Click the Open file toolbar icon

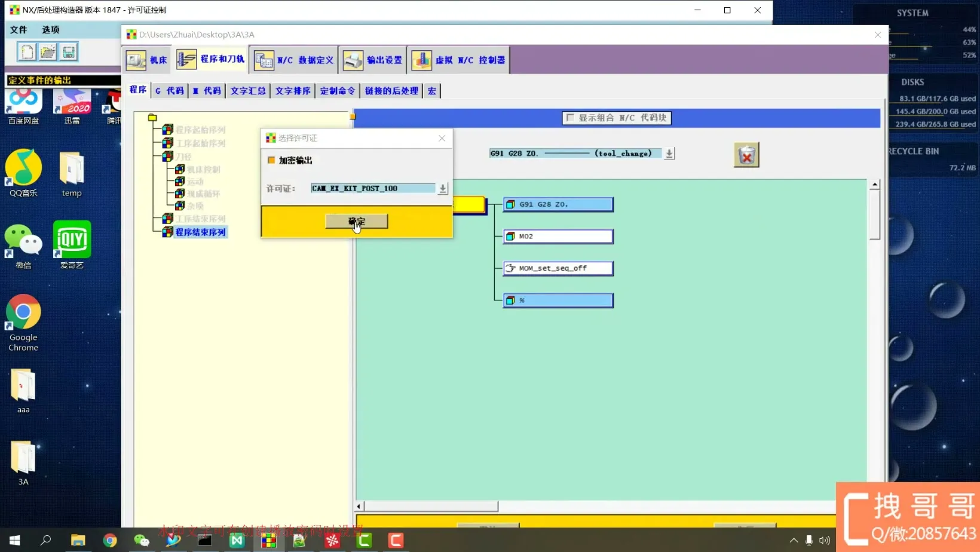click(48, 52)
